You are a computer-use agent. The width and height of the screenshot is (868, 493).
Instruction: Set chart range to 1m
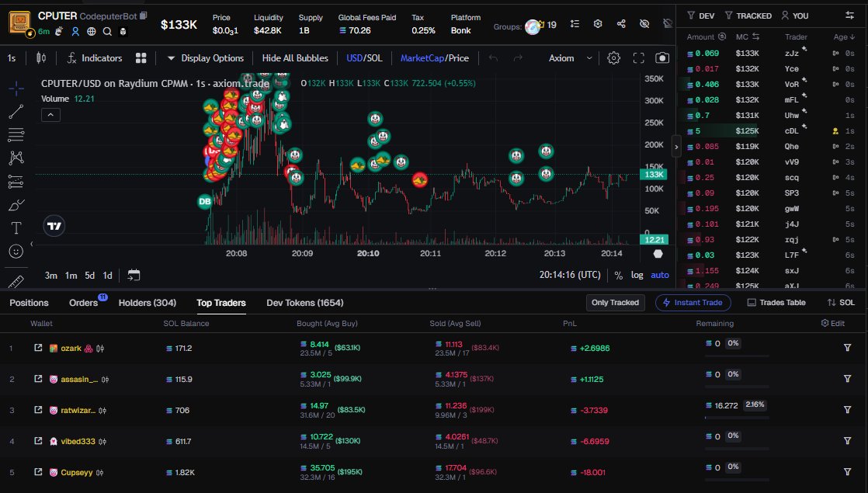click(71, 275)
